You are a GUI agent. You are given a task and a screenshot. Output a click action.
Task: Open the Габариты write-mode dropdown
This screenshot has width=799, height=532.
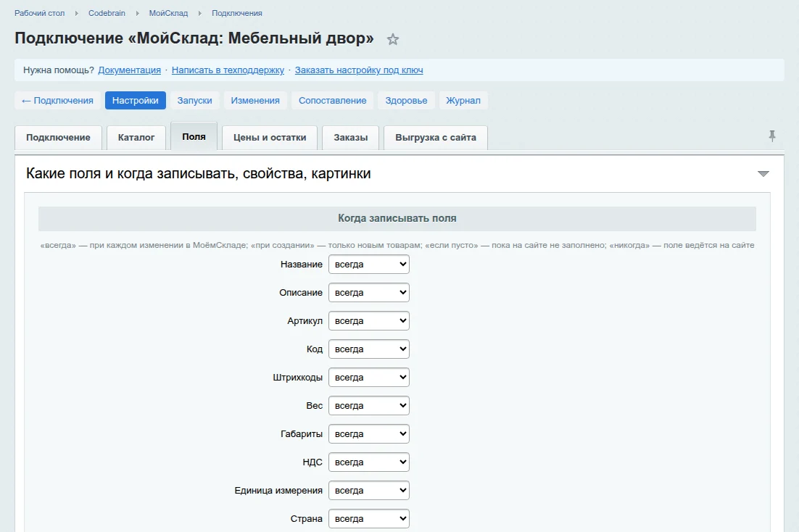click(x=369, y=434)
